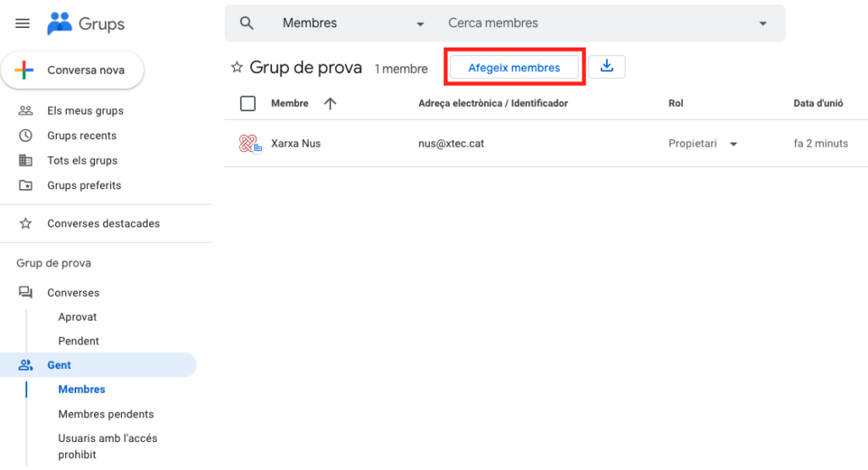Open Converses destacades starred conversations
The width and height of the screenshot is (868, 470).
pyautogui.click(x=103, y=224)
